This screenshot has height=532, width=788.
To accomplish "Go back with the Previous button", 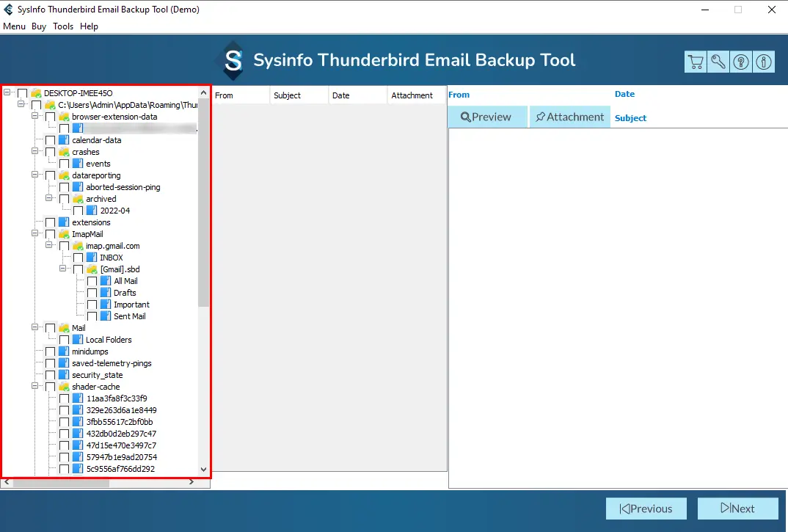I will click(646, 509).
